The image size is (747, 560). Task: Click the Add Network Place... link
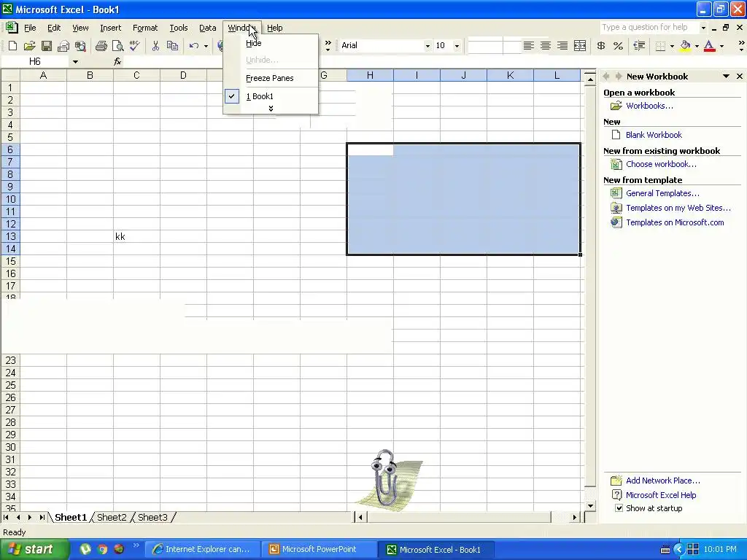point(662,481)
